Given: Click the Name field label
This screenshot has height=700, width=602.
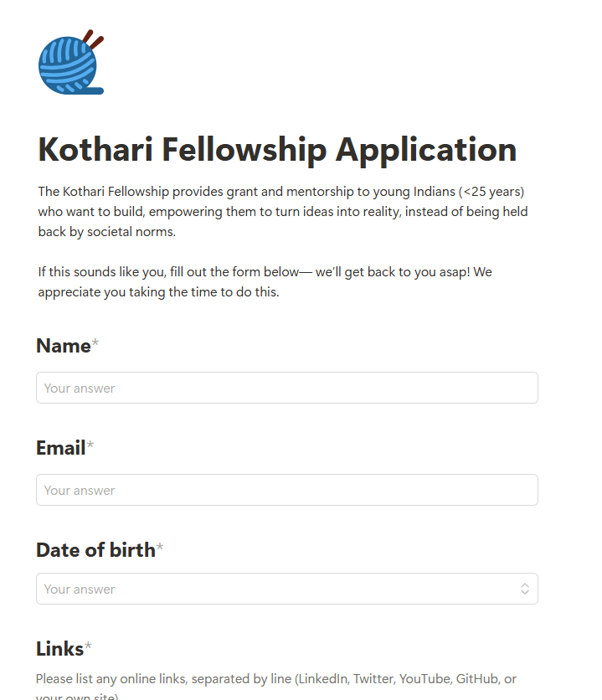Looking at the screenshot, I should pyautogui.click(x=63, y=346).
